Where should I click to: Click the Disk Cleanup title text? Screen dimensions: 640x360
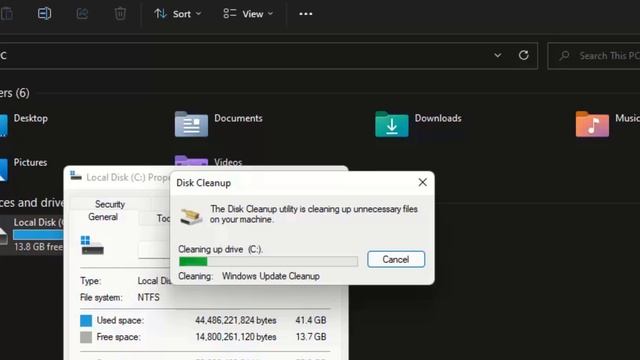point(203,183)
